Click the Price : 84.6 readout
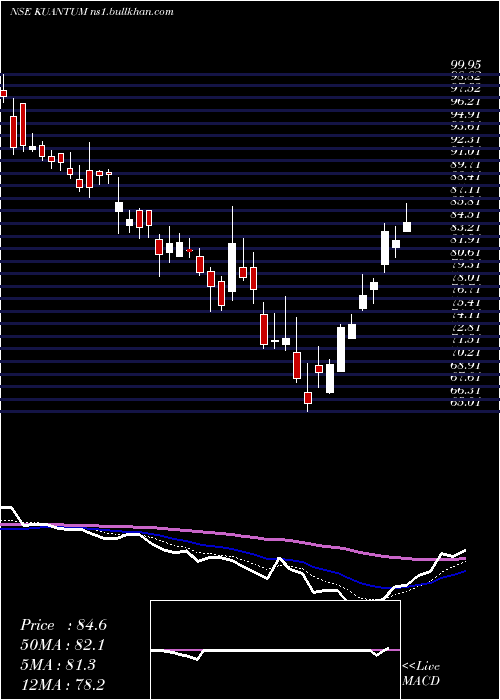This screenshot has height=700, width=500. 63,625
